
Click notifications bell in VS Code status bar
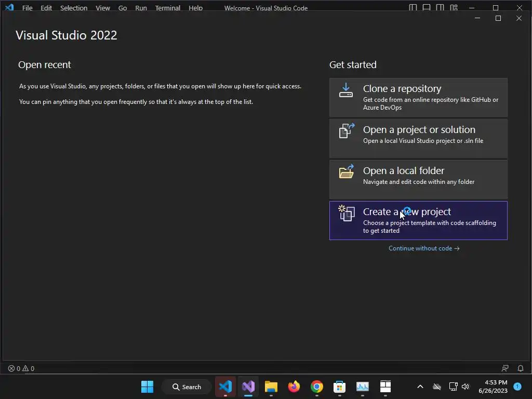(520, 368)
